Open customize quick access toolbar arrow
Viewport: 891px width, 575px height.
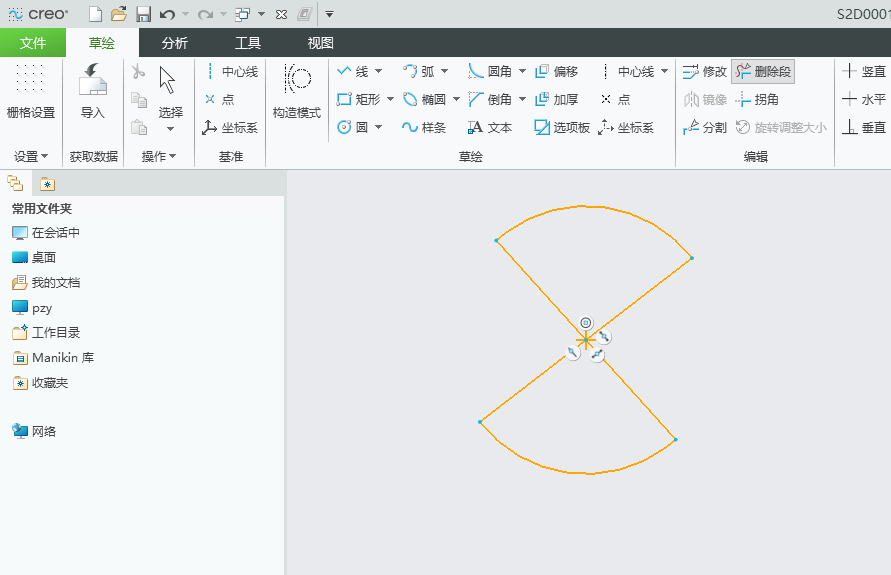[329, 14]
